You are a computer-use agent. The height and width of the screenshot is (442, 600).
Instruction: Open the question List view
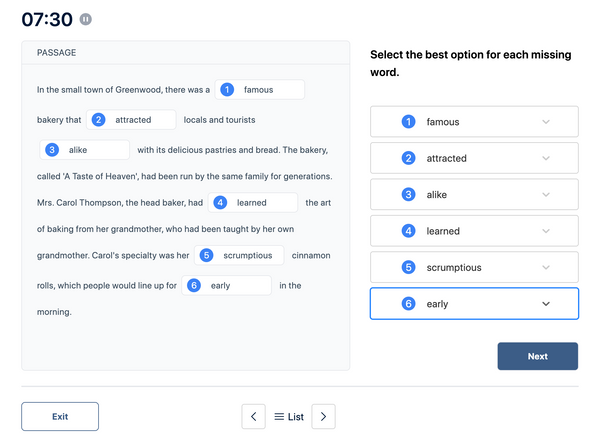click(x=289, y=416)
